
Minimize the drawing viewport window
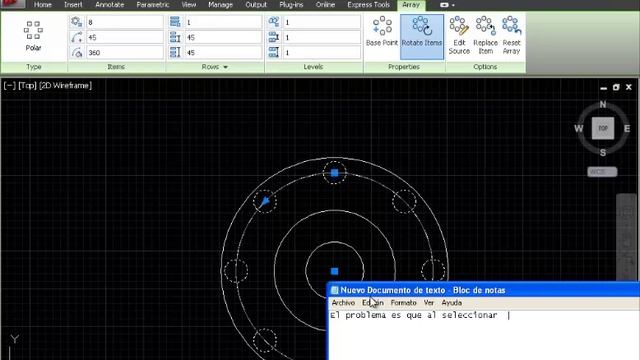pos(604,88)
